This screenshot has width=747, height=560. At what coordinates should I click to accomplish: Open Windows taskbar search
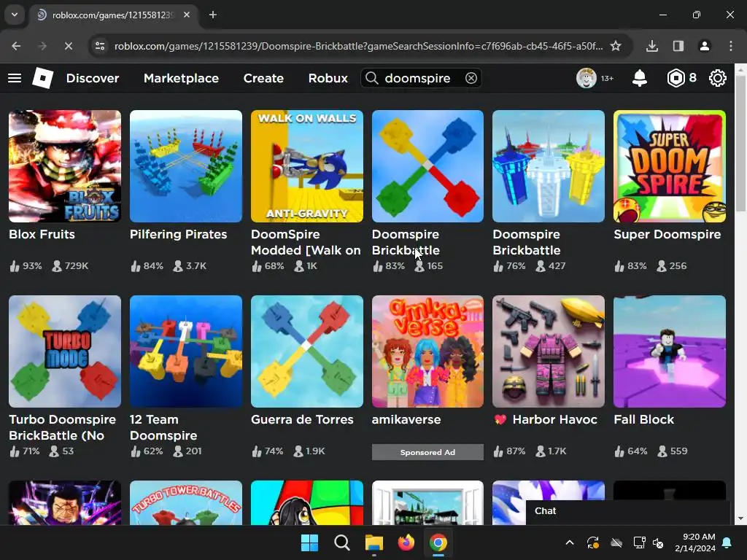click(x=341, y=542)
